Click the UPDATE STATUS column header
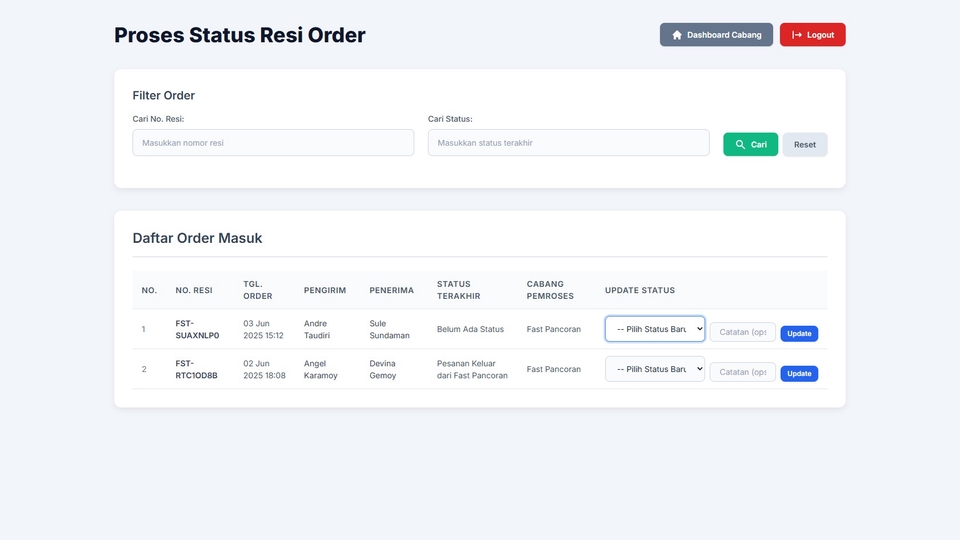The width and height of the screenshot is (960, 540). pyautogui.click(x=640, y=290)
